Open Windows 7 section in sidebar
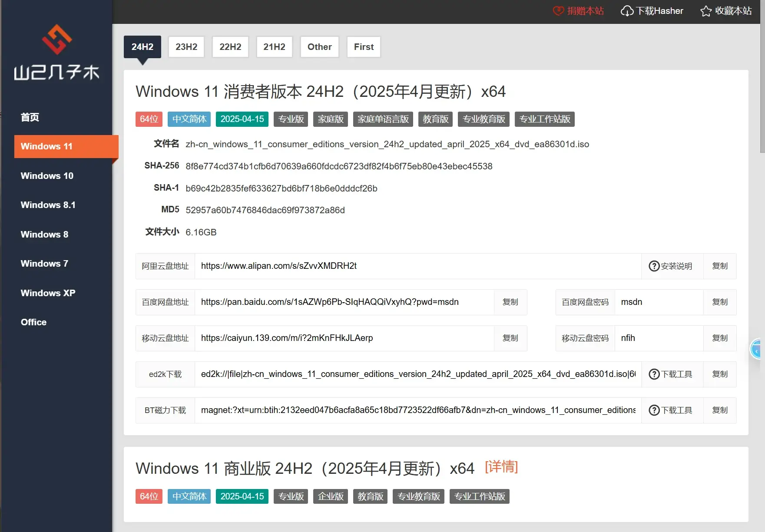This screenshot has height=532, width=765. (44, 264)
